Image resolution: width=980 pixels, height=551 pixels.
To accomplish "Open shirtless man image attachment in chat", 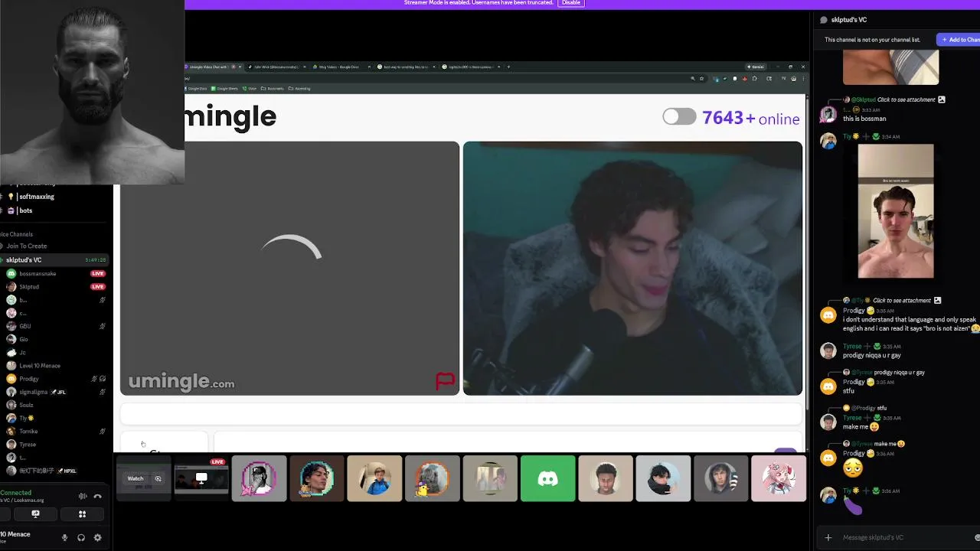I will point(896,211).
